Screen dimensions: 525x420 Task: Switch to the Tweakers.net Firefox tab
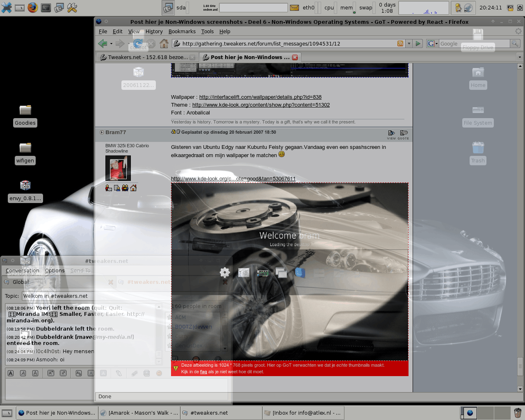[147, 57]
